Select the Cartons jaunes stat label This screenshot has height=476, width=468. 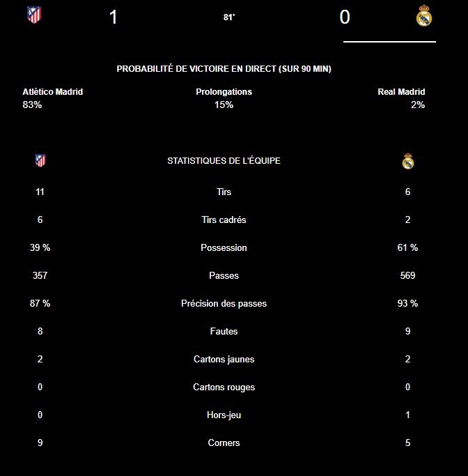click(x=224, y=359)
